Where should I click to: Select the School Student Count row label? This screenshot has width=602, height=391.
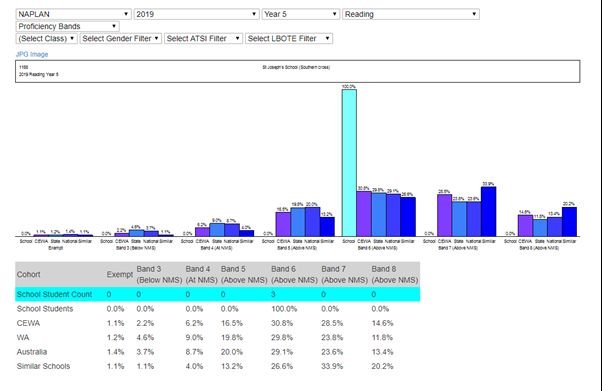[54, 295]
